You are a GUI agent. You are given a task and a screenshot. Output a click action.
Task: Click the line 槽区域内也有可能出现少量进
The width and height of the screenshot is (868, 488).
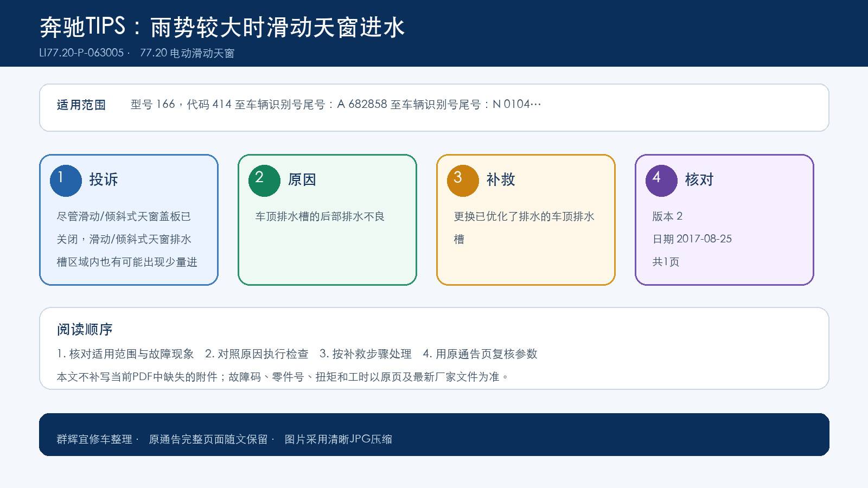tap(127, 262)
